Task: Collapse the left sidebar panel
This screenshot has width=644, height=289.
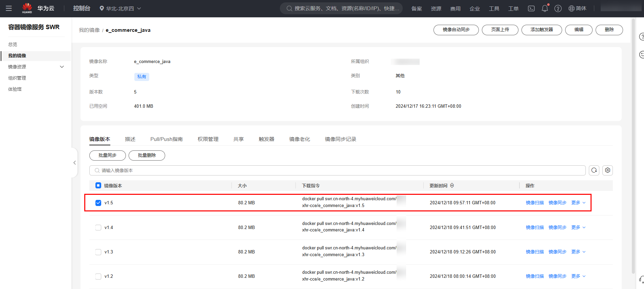Action: [74, 163]
